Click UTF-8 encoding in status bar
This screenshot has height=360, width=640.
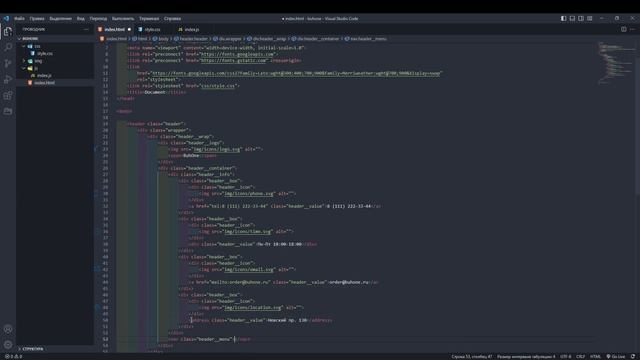point(565,356)
